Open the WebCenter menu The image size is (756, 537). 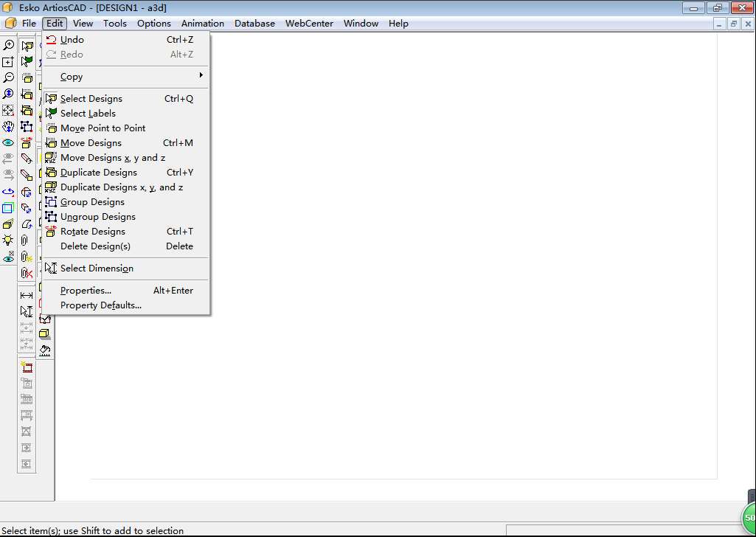[309, 24]
